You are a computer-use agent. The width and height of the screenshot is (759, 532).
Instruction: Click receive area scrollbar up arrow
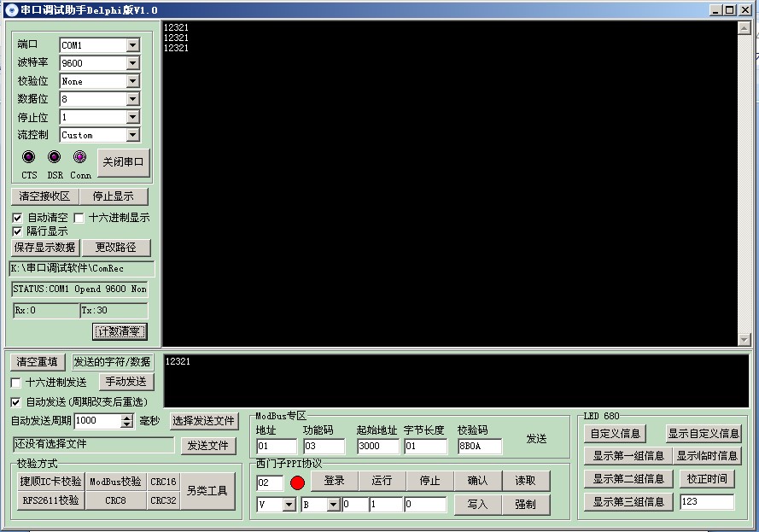744,27
